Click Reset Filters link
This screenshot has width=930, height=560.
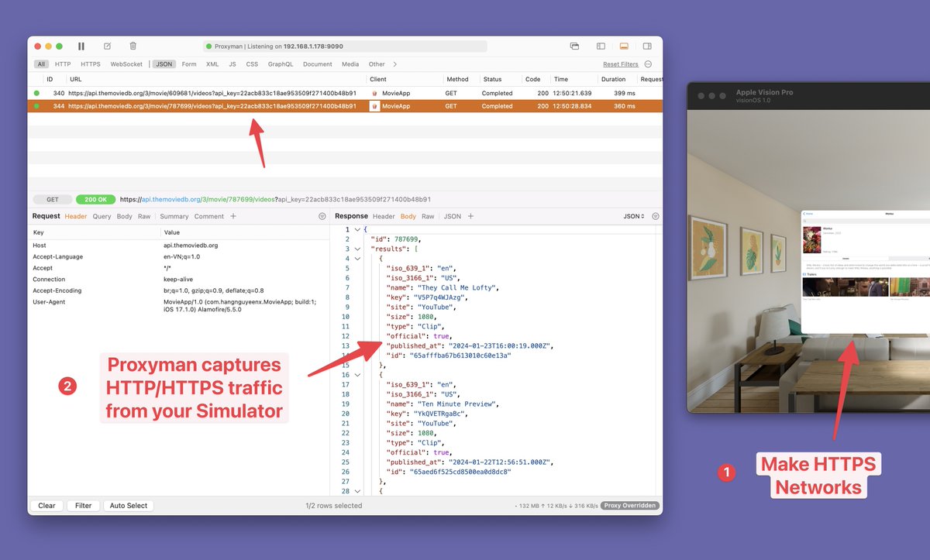pyautogui.click(x=621, y=64)
